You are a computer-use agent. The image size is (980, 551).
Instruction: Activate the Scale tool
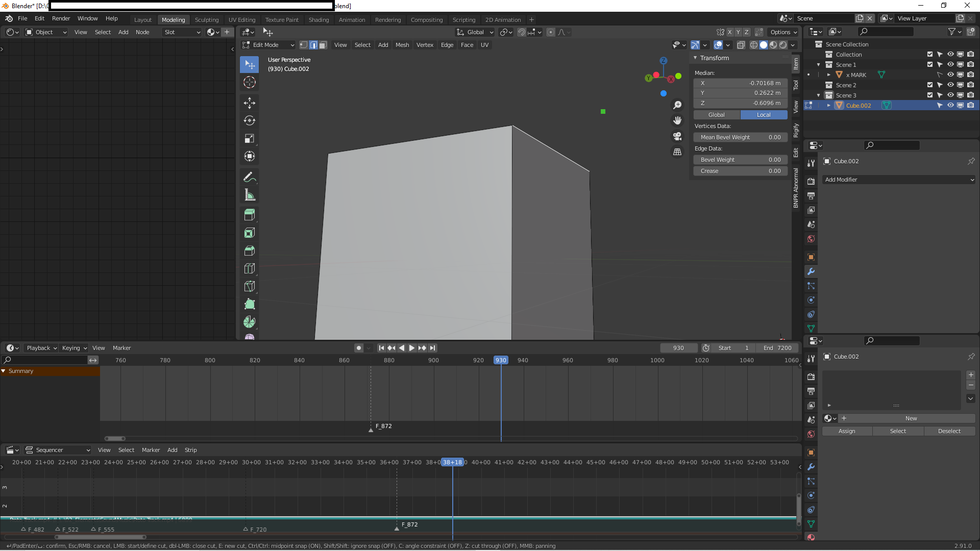click(x=250, y=139)
